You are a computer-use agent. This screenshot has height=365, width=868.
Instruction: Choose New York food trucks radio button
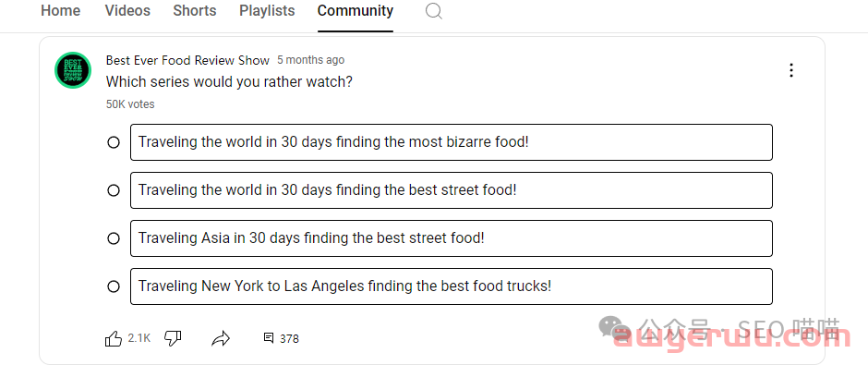[x=114, y=286]
